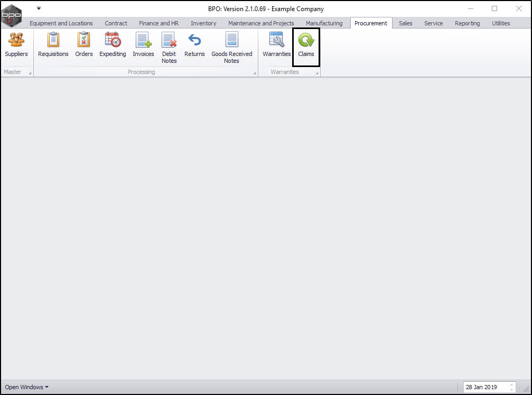Select the Procurement tab
This screenshot has height=395, width=532.
[x=370, y=23]
